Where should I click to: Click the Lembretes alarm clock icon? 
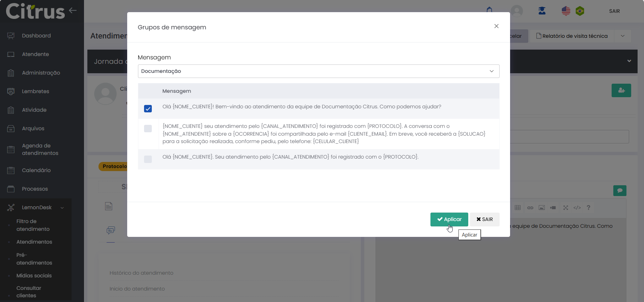coord(11,91)
